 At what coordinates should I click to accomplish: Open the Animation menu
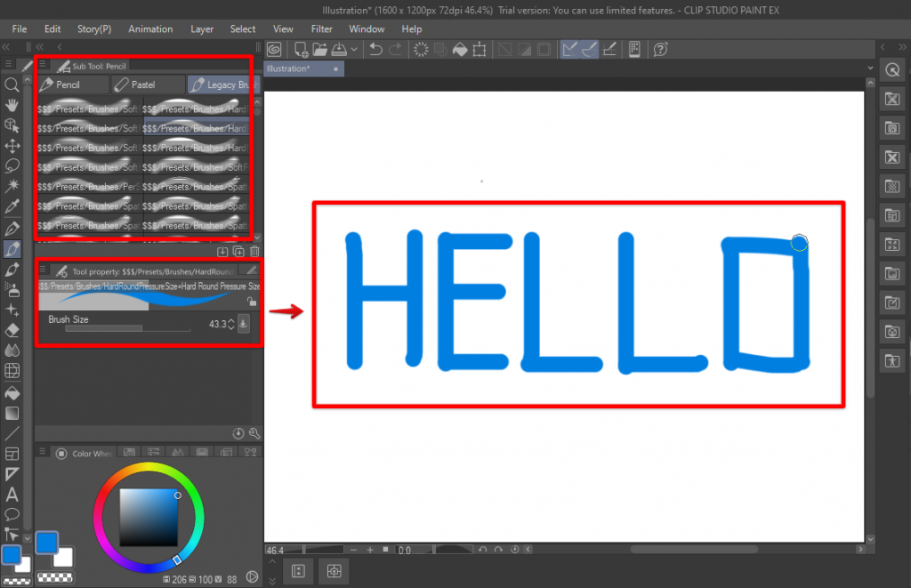click(x=150, y=28)
